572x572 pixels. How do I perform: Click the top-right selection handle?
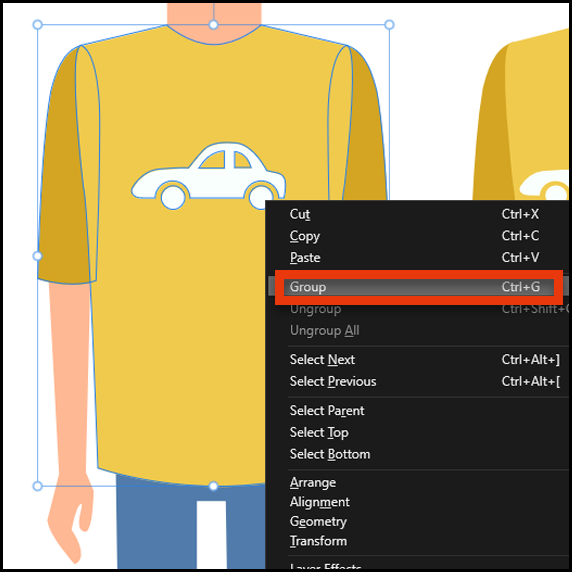pos(389,25)
